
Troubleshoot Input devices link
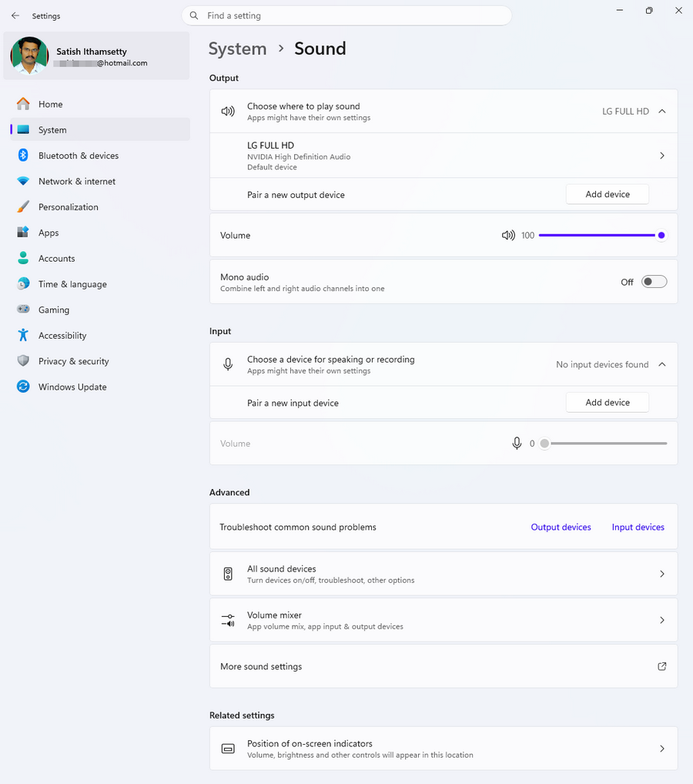click(638, 527)
